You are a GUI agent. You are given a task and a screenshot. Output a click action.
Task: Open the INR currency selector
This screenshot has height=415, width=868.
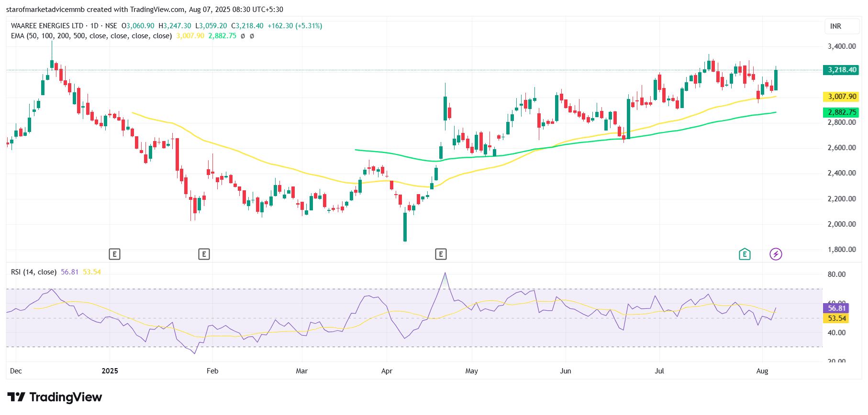click(841, 26)
